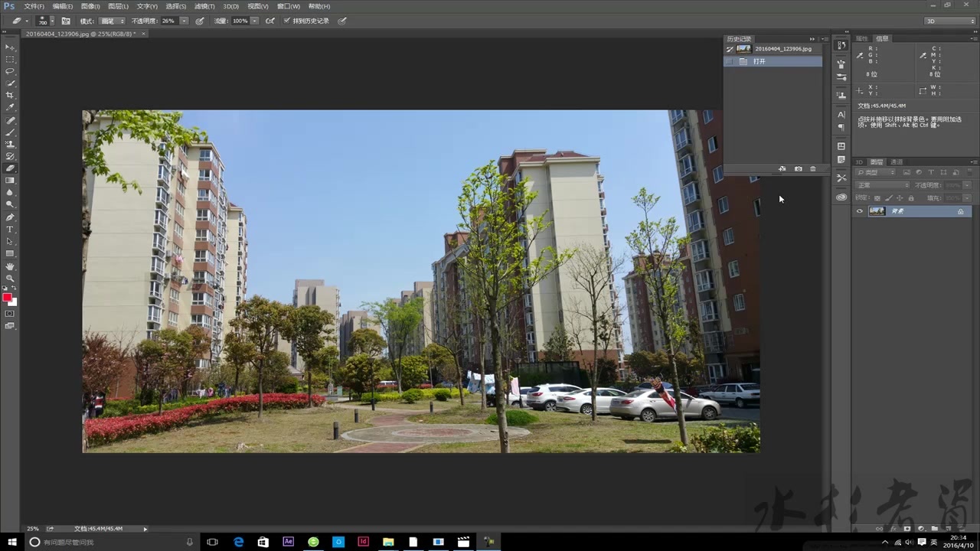Click the zoom percentage field 25%
The image size is (980, 551).
pyautogui.click(x=33, y=529)
